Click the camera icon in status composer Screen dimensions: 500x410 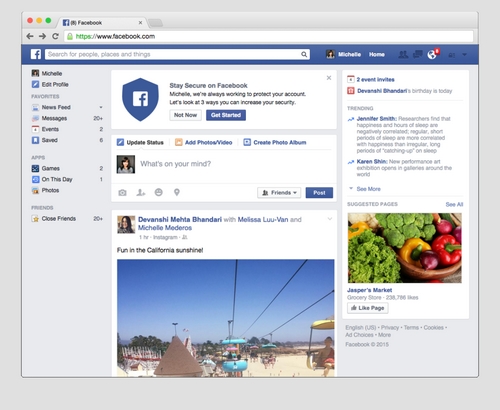[x=122, y=193]
